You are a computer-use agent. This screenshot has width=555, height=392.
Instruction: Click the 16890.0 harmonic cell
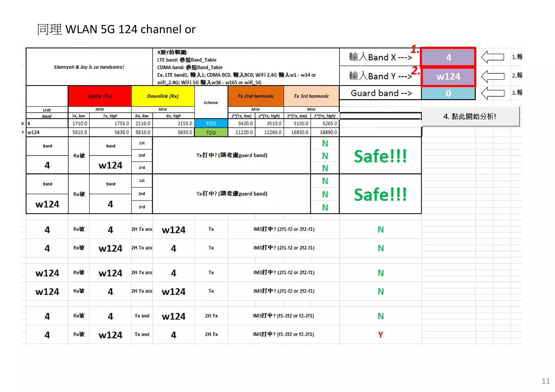click(325, 132)
